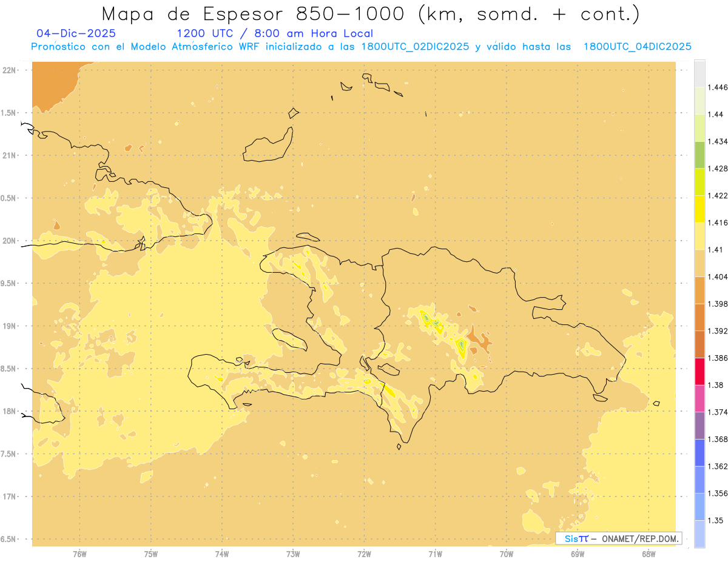Click the '1.404' colorbar value

tap(717, 276)
